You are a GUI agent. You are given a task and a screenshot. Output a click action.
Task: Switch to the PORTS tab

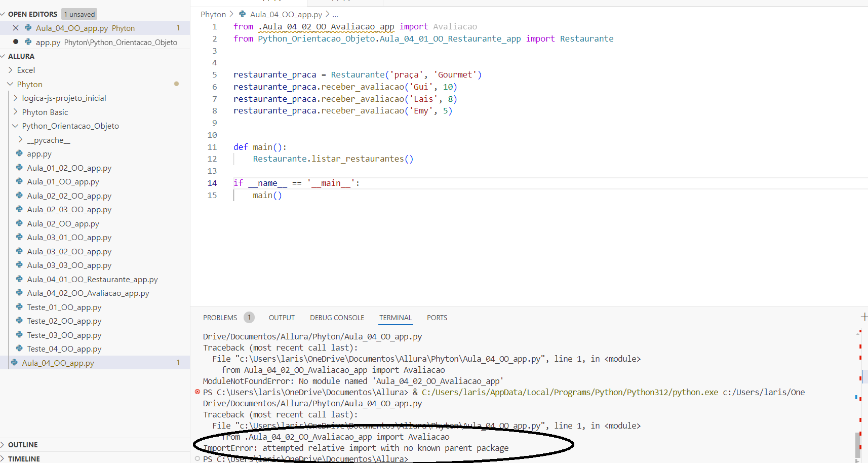click(x=437, y=318)
